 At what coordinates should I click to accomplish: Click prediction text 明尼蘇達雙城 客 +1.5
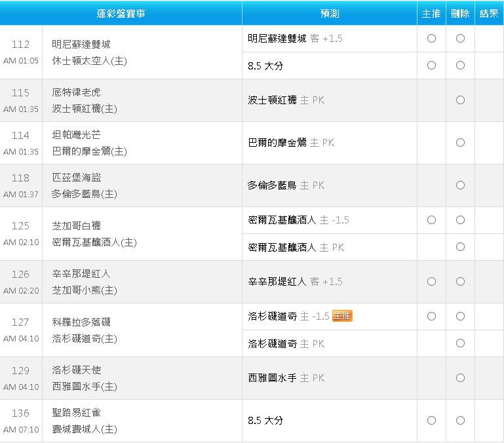295,39
